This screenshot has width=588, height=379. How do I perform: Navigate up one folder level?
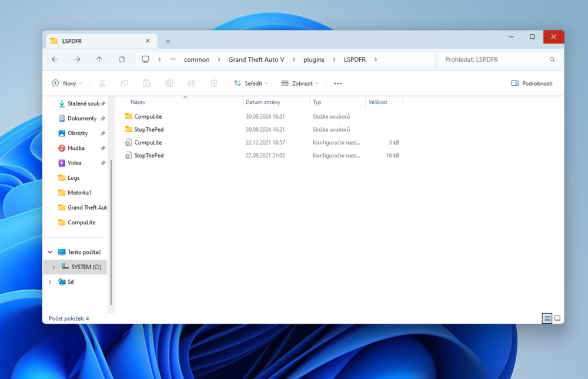(x=99, y=59)
